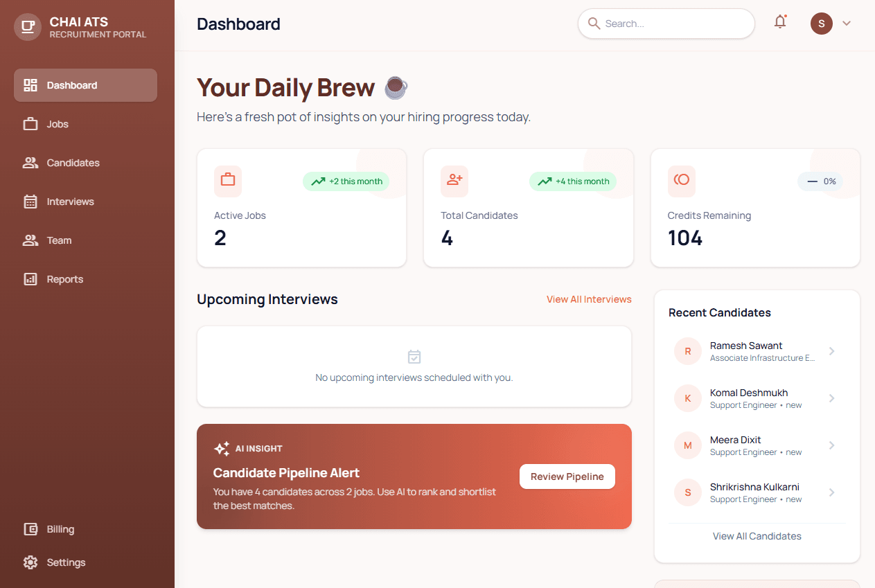Open the Settings gear icon
The height and width of the screenshot is (588, 875).
click(30, 562)
